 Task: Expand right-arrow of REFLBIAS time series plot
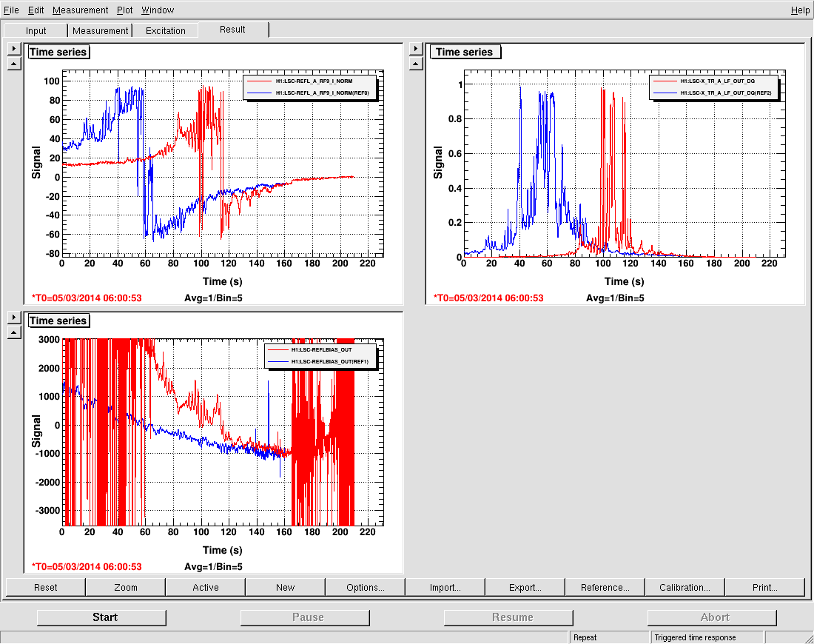pos(14,318)
